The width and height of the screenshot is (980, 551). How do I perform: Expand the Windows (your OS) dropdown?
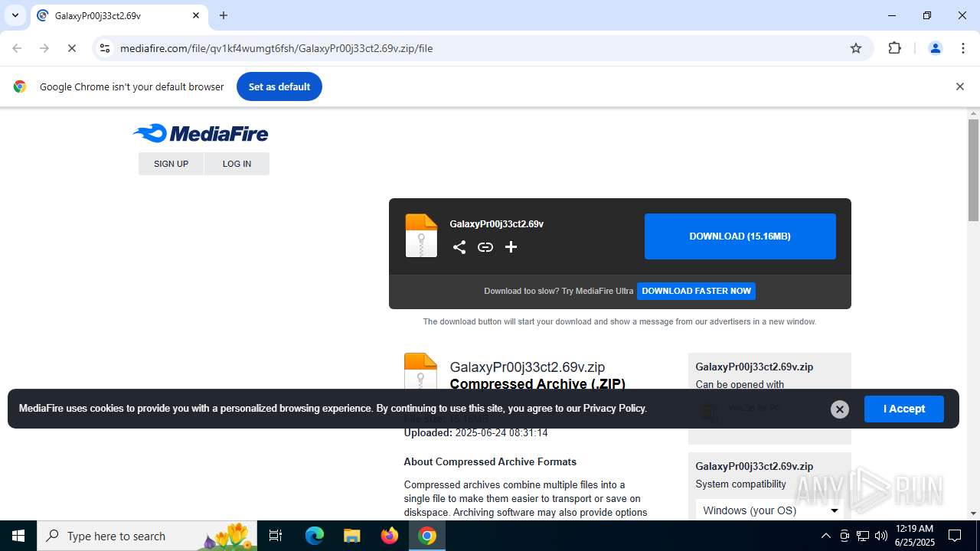click(x=770, y=510)
